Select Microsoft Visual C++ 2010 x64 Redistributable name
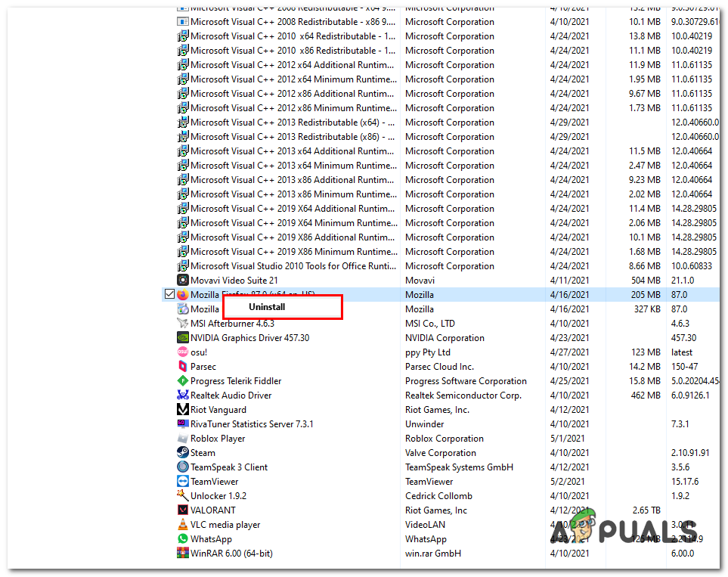 pos(293,36)
